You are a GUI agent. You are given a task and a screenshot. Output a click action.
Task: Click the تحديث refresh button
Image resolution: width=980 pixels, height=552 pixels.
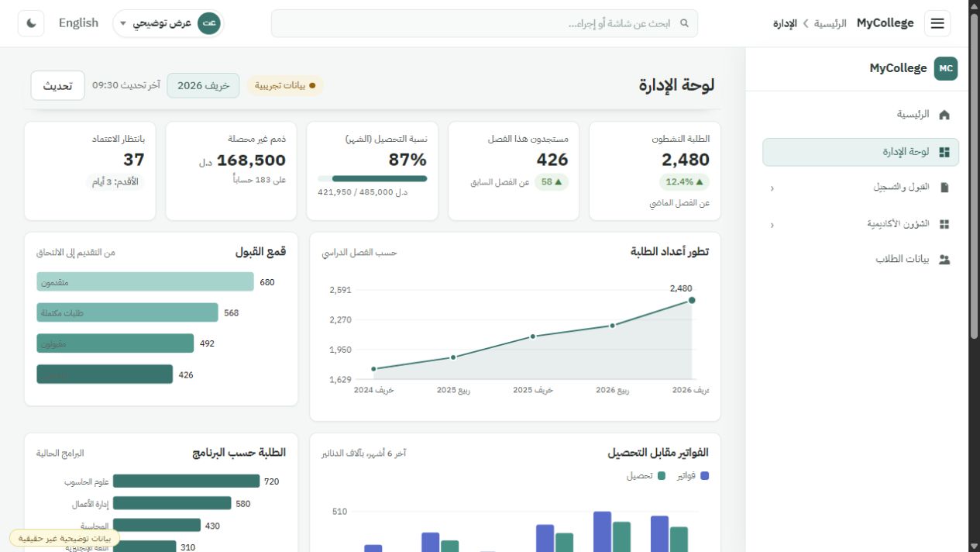tap(57, 85)
